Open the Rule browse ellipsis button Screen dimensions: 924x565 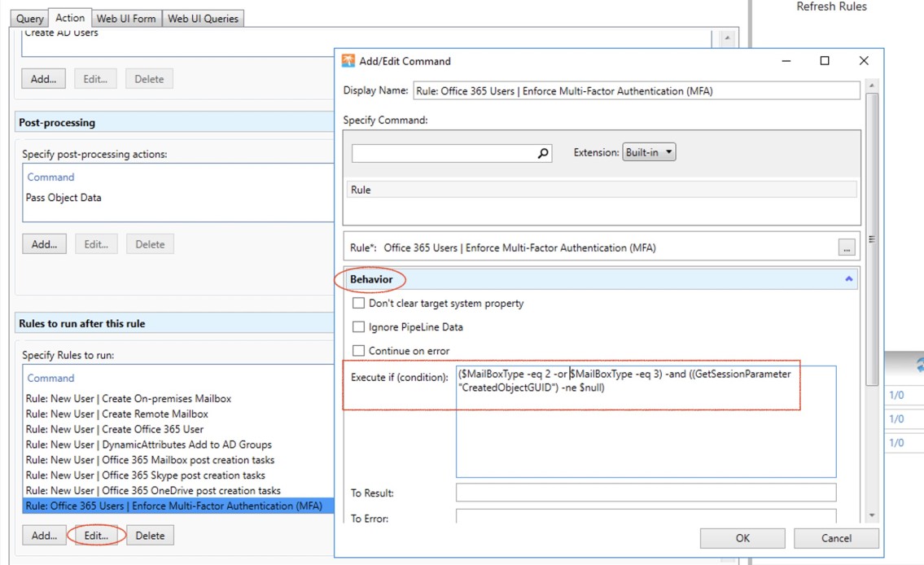click(847, 248)
